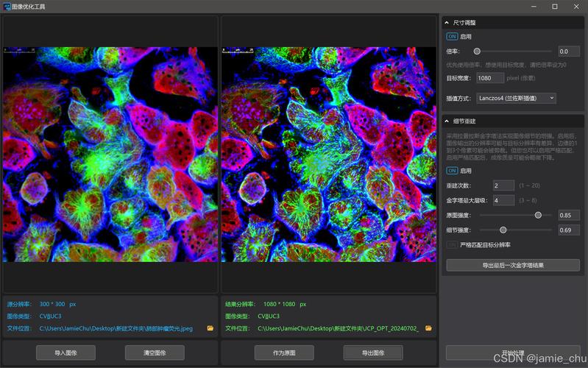Open folder icon beside source file path
The height and width of the screenshot is (368, 588).
click(x=210, y=328)
